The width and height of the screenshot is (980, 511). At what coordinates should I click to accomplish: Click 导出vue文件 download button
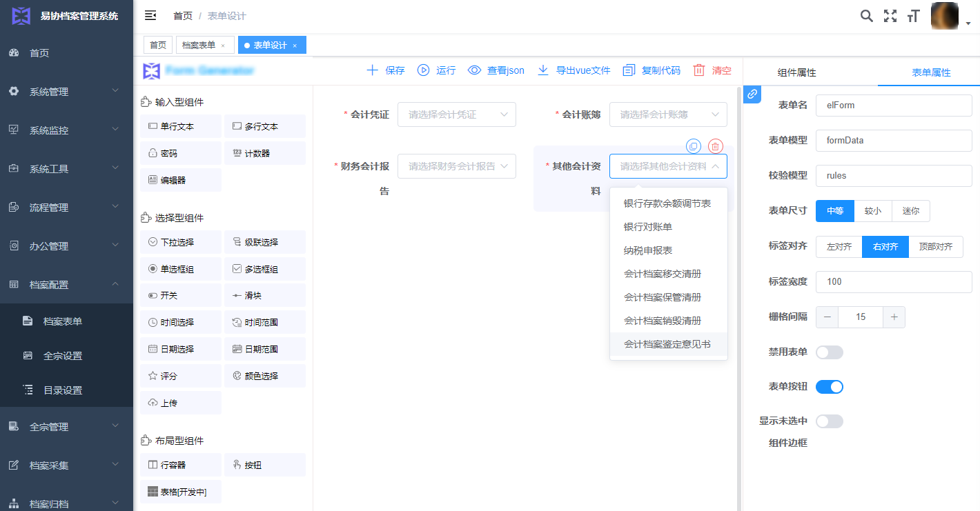[574, 70]
